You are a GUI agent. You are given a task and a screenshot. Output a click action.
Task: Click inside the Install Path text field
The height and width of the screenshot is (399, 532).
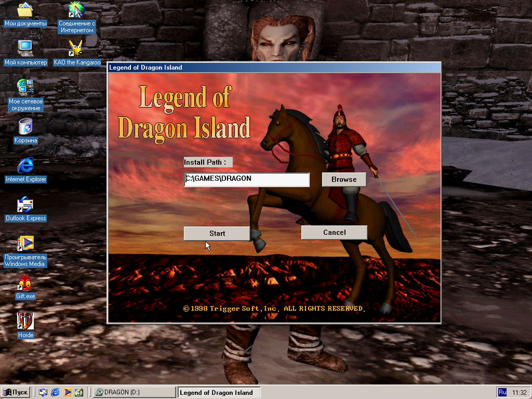coord(247,180)
